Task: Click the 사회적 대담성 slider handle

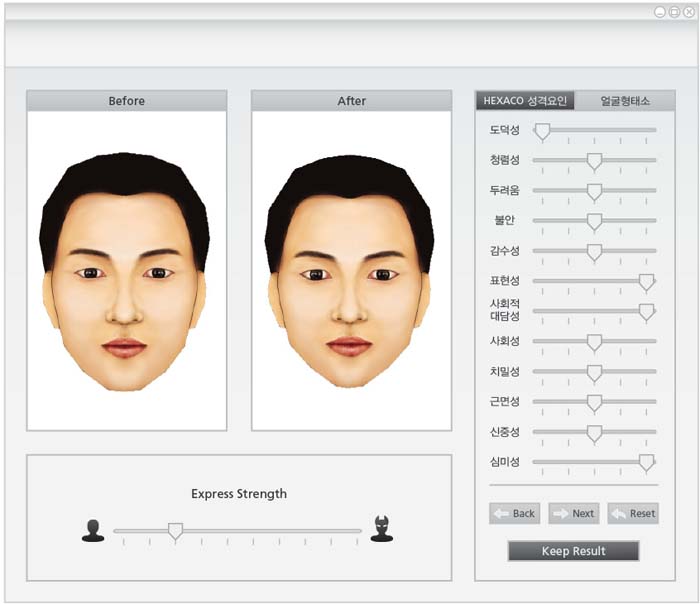Action: (646, 313)
